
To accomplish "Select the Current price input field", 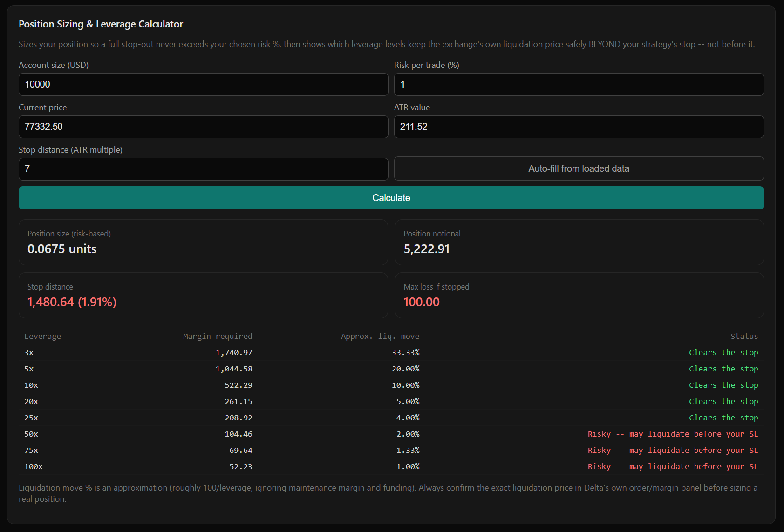I will click(204, 127).
